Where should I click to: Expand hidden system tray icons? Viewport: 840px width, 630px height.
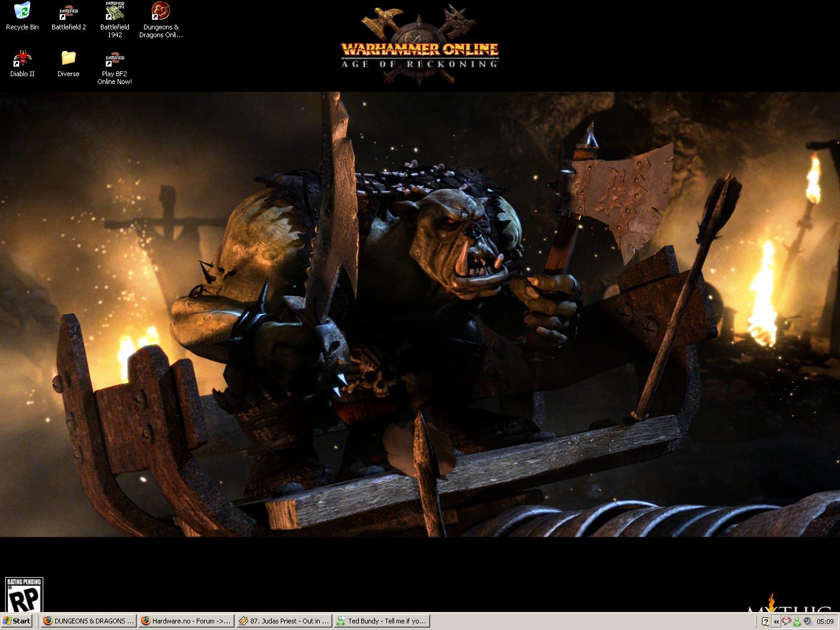coord(776,622)
